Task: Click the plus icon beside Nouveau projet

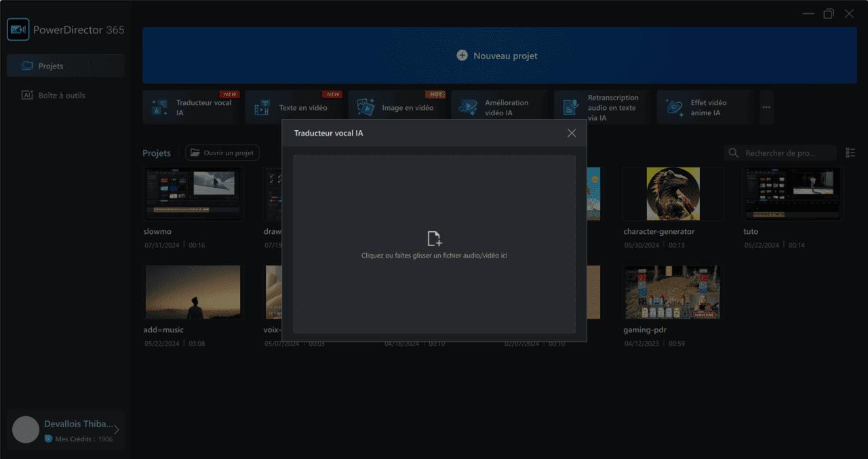Action: click(x=462, y=56)
